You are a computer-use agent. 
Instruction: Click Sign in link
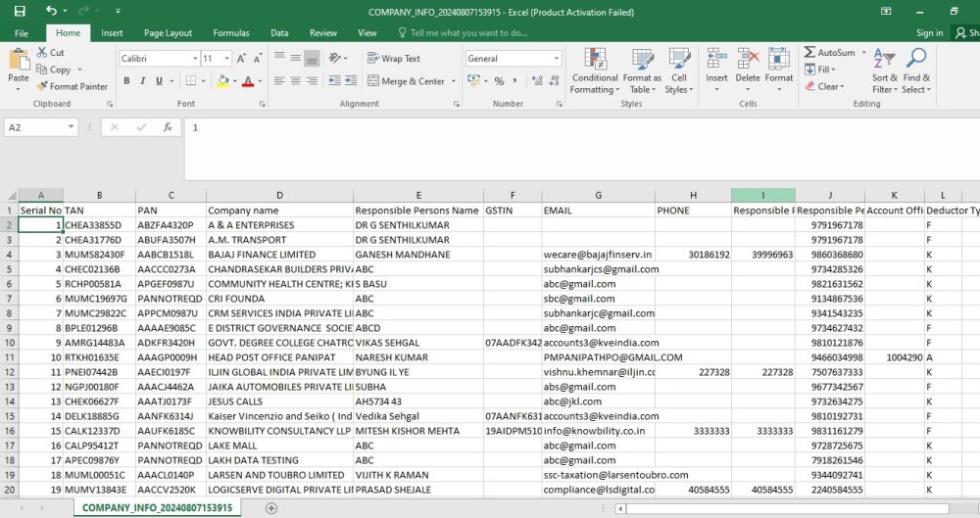[929, 33]
